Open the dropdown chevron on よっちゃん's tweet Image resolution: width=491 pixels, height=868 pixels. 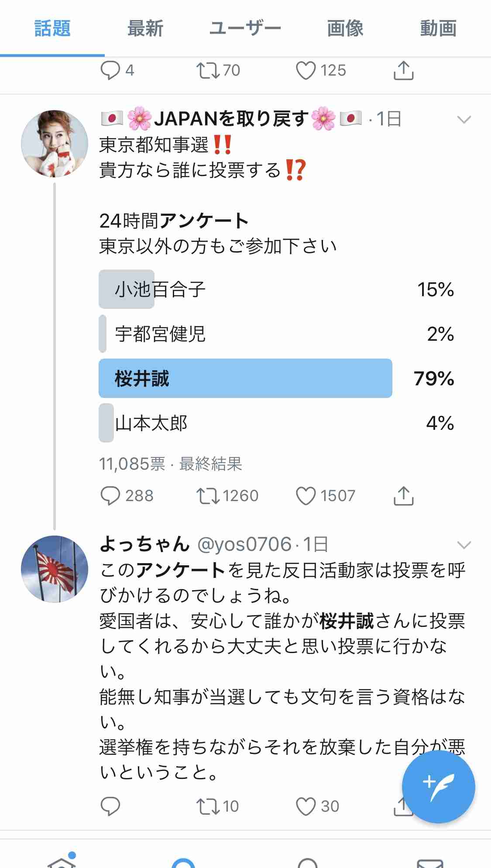pos(464,545)
